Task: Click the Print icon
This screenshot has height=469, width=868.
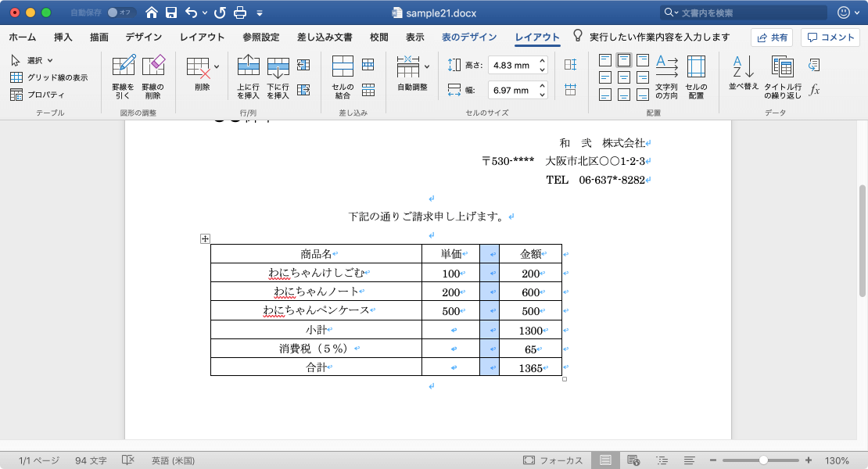Action: click(x=240, y=13)
